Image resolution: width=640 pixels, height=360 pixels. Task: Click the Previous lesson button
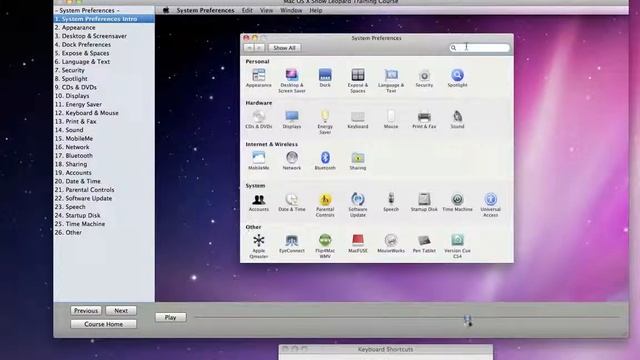click(86, 311)
